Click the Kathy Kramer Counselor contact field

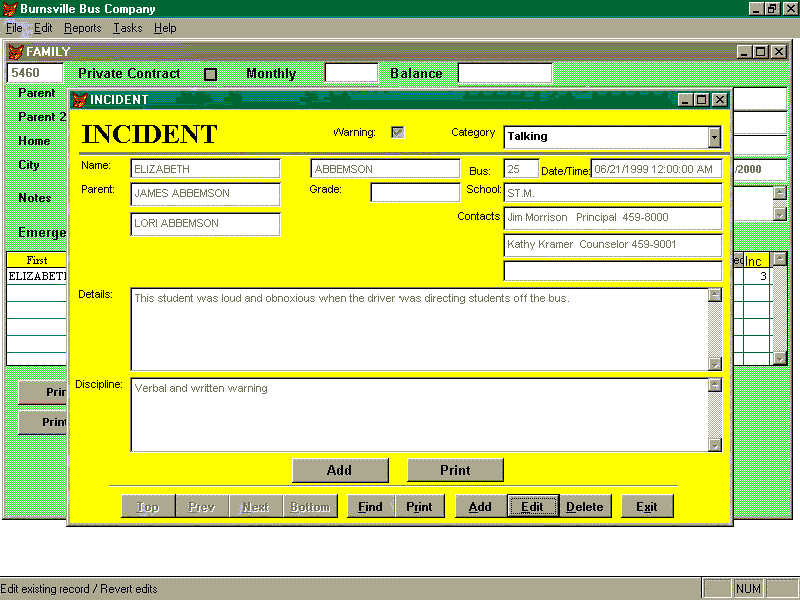click(613, 245)
